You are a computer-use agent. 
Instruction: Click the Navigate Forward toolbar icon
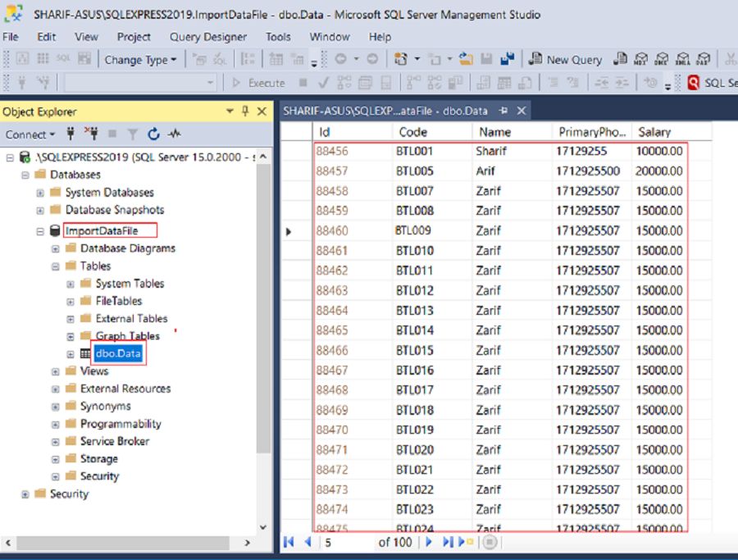pos(372,59)
